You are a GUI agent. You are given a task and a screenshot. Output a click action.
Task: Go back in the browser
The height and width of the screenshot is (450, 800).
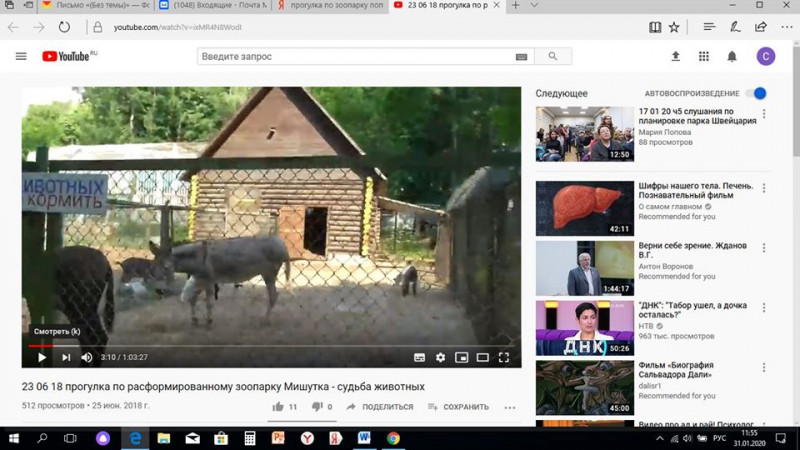[x=13, y=27]
